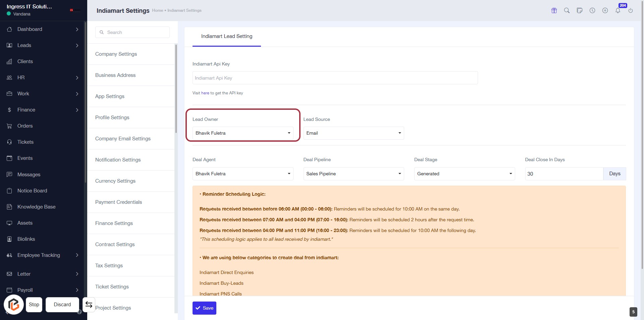This screenshot has height=320, width=644.
Task: Open the search magnifier icon in header
Action: point(567,10)
